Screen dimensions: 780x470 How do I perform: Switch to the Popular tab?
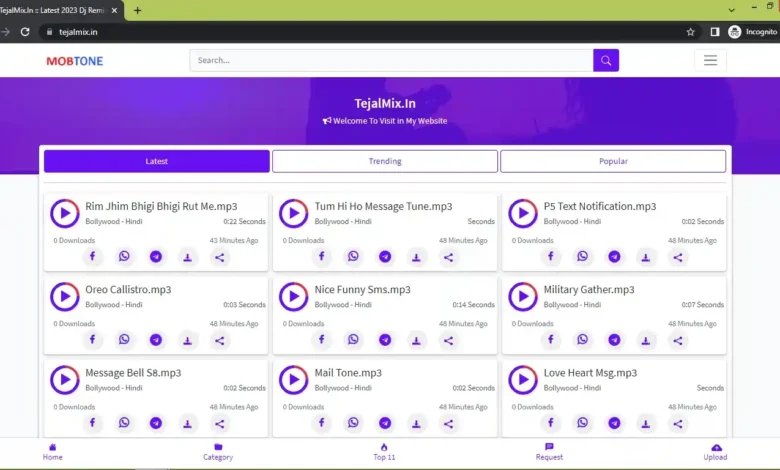coord(613,161)
